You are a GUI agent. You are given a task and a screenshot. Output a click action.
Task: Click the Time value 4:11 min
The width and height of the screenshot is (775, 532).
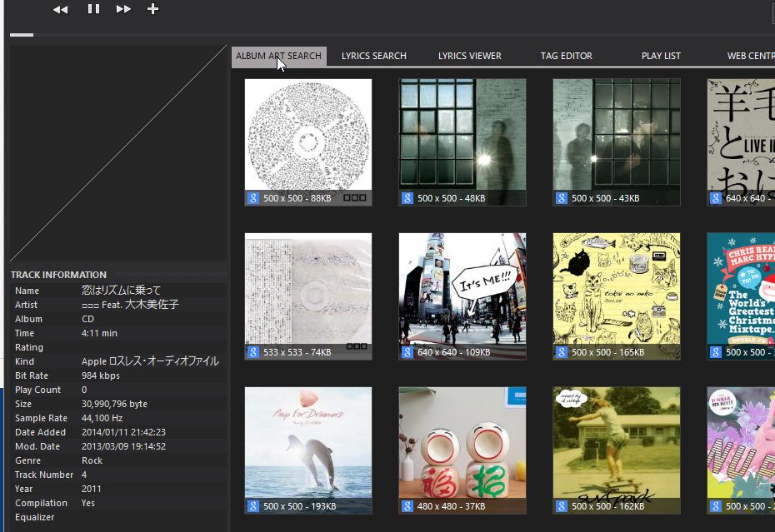(99, 333)
